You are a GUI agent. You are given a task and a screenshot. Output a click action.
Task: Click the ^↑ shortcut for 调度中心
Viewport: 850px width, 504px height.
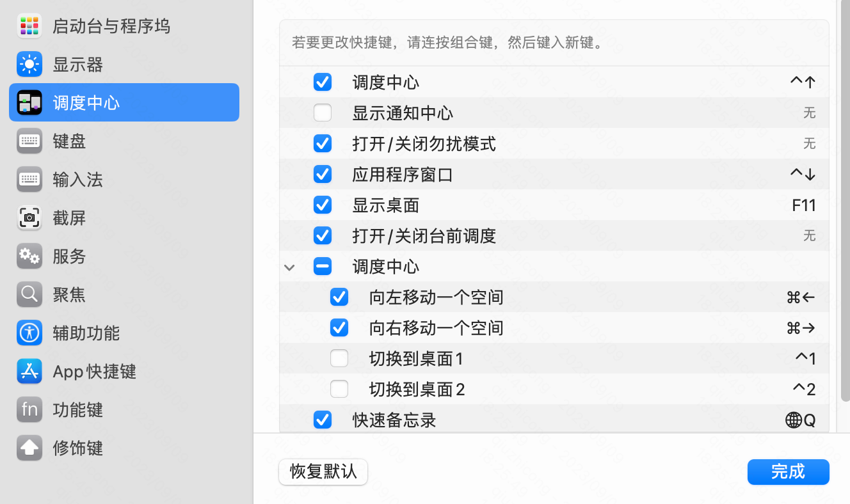(803, 82)
